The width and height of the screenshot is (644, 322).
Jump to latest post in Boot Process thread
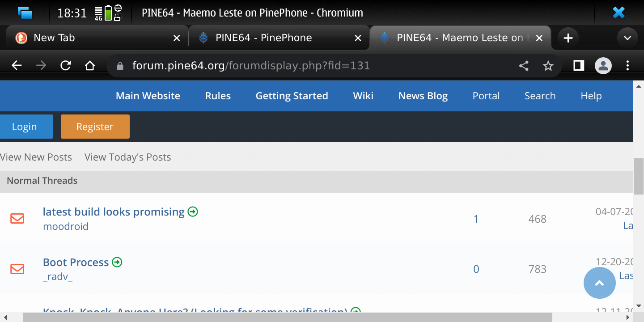[117, 262]
